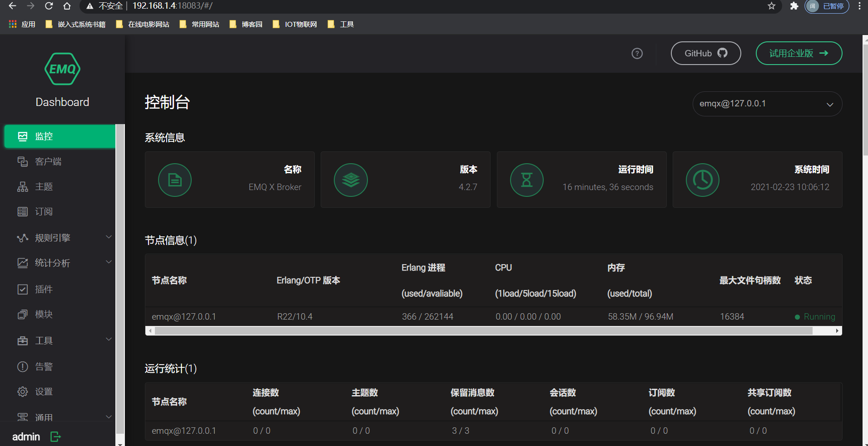This screenshot has height=446, width=868.
Task: Click the 规则引擎 nodes sidebar icon
Action: pos(23,238)
